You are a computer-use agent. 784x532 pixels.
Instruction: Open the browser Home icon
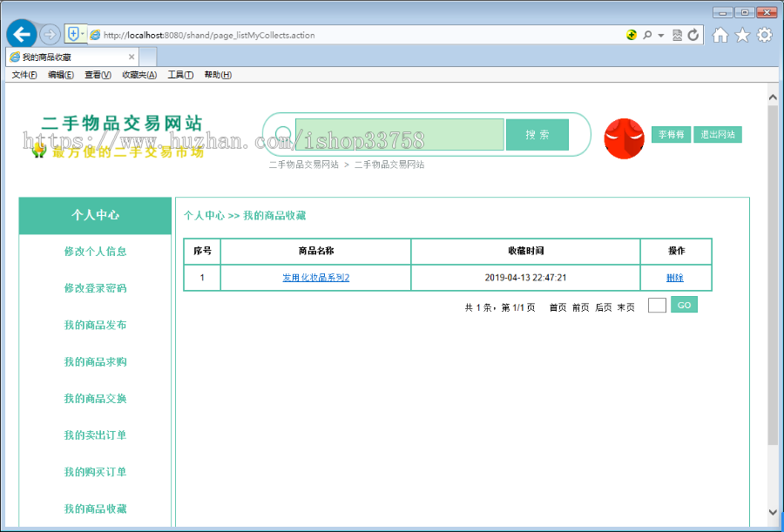point(720,35)
